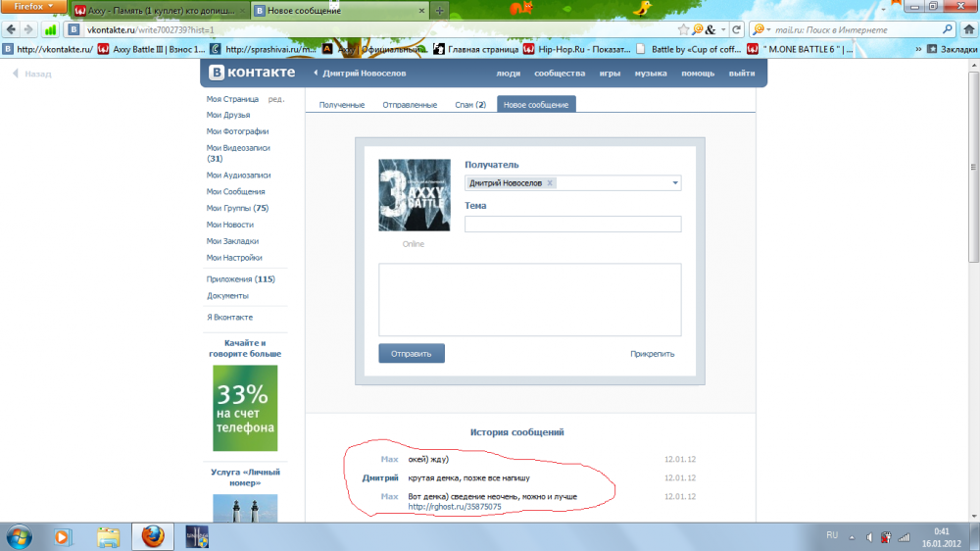
Task: Click выйти to log out
Action: pos(741,74)
